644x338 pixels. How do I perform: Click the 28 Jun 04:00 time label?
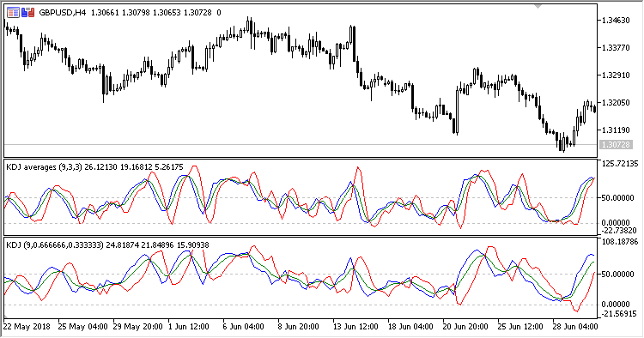[x=575, y=327]
